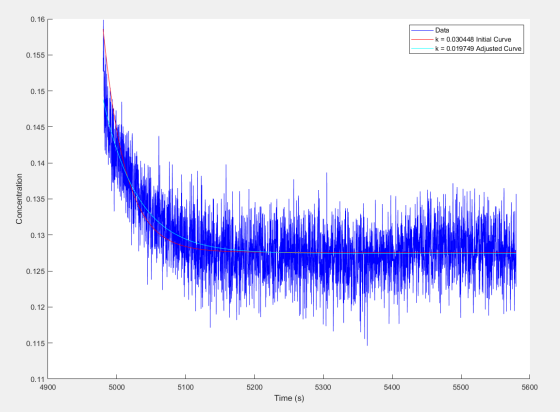Click the y-axis tick label 0.16
The height and width of the screenshot is (412, 560).
[38, 19]
